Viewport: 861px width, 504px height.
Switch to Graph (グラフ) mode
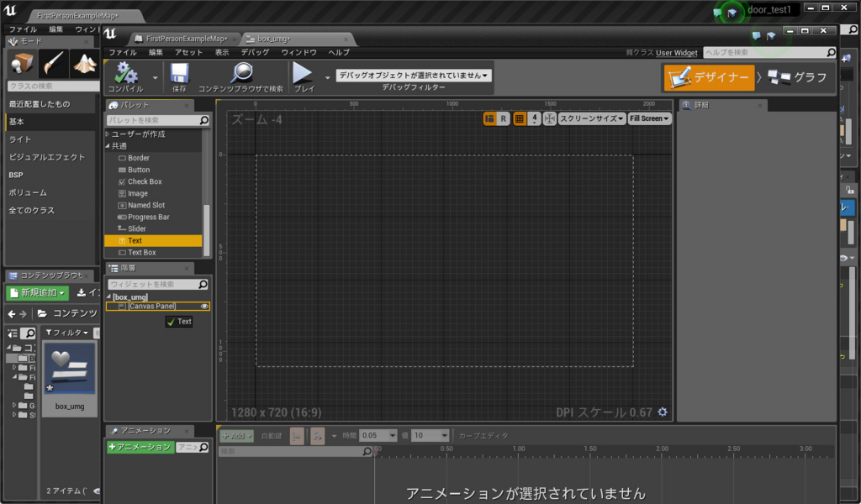pyautogui.click(x=797, y=77)
